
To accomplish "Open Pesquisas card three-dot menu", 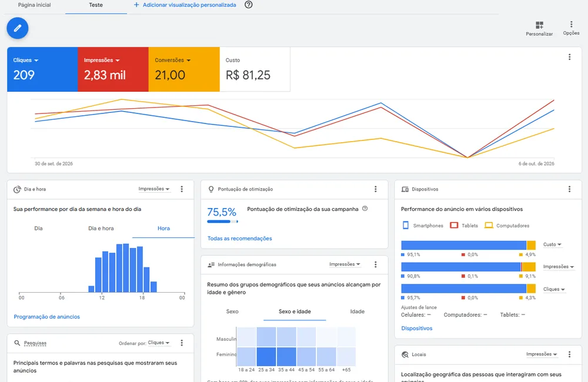I will (182, 343).
